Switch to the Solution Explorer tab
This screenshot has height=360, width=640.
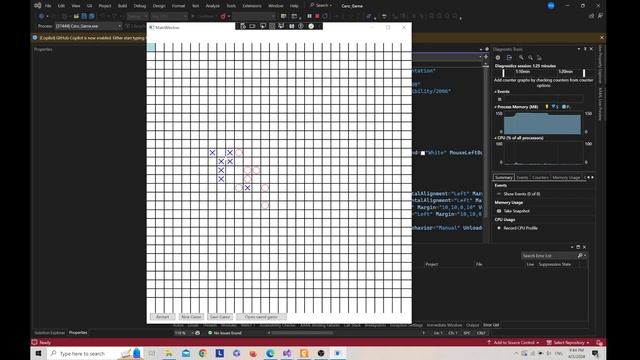coord(49,333)
